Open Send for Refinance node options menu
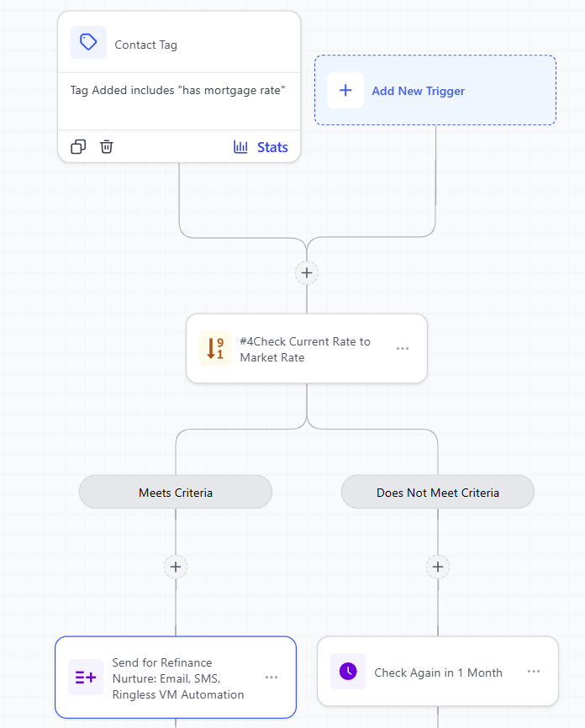This screenshot has height=728, width=585. click(271, 677)
